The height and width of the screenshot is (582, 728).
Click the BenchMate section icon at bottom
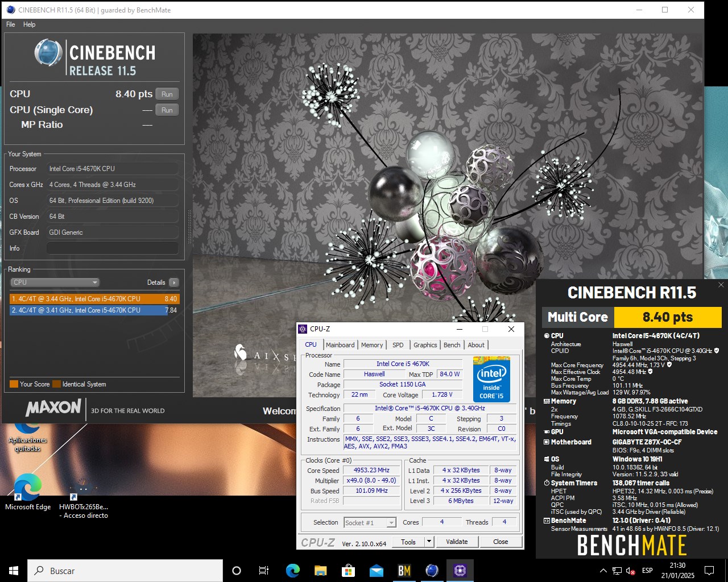[x=547, y=521]
